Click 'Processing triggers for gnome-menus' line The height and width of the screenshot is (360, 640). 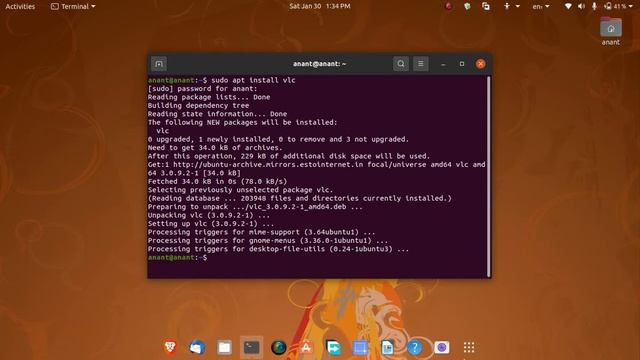click(x=268, y=240)
